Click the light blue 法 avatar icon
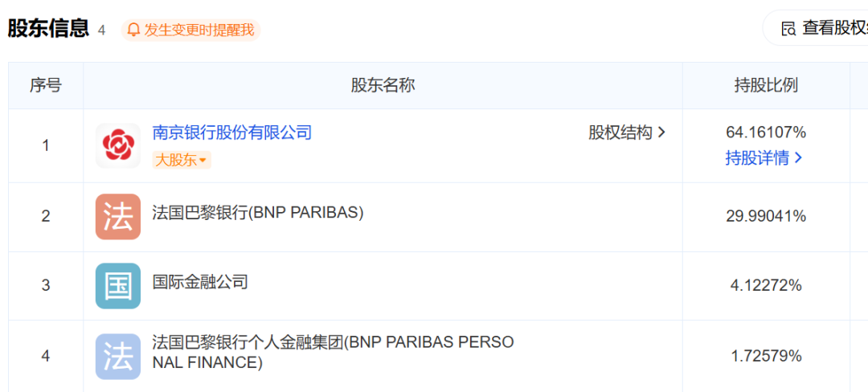This screenshot has height=392, width=868. (x=118, y=357)
